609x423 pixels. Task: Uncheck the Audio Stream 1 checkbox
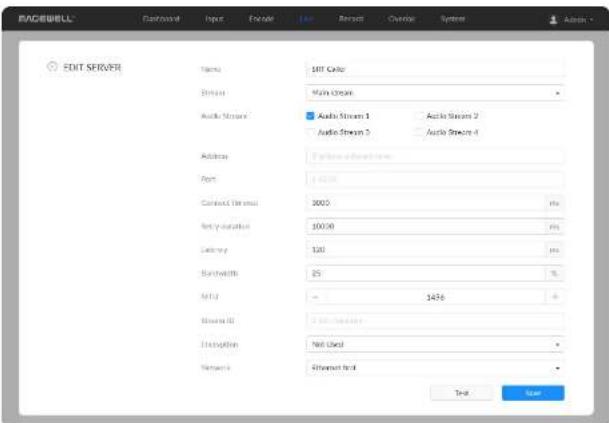click(x=310, y=116)
